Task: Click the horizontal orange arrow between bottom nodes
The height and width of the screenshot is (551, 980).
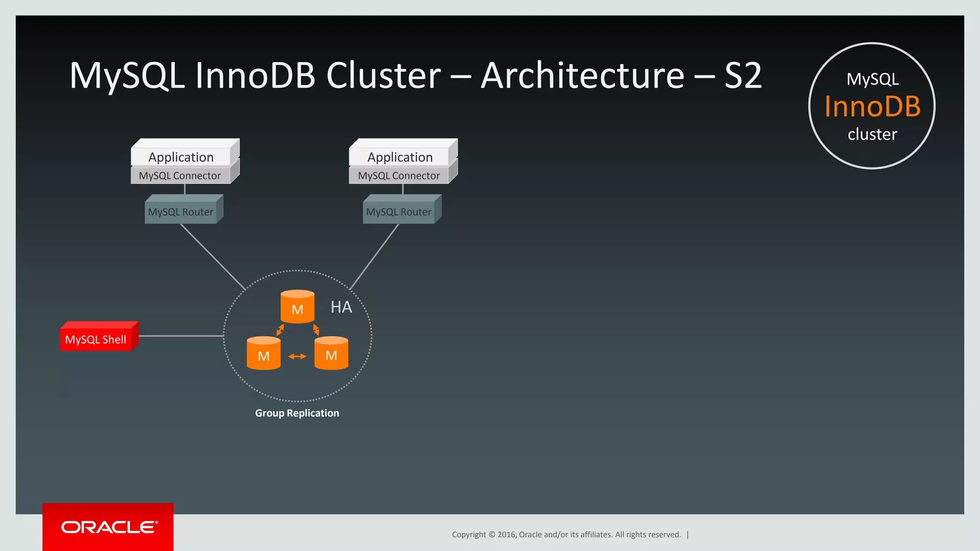Action: (x=297, y=356)
